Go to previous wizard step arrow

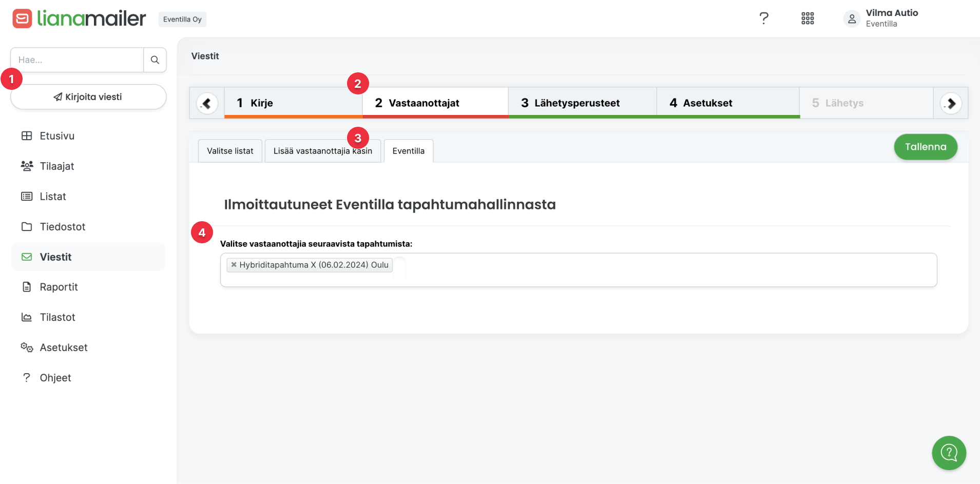(207, 103)
